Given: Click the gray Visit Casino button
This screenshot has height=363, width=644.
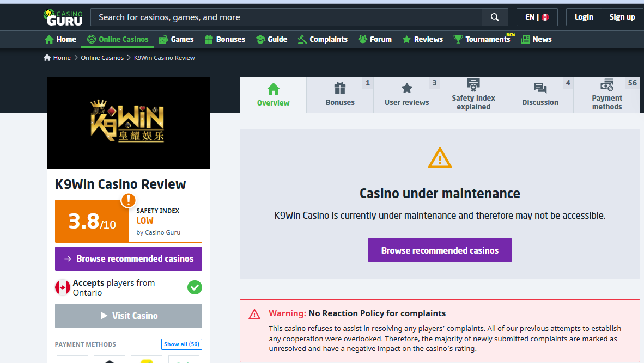Looking at the screenshot, I should click(x=129, y=316).
